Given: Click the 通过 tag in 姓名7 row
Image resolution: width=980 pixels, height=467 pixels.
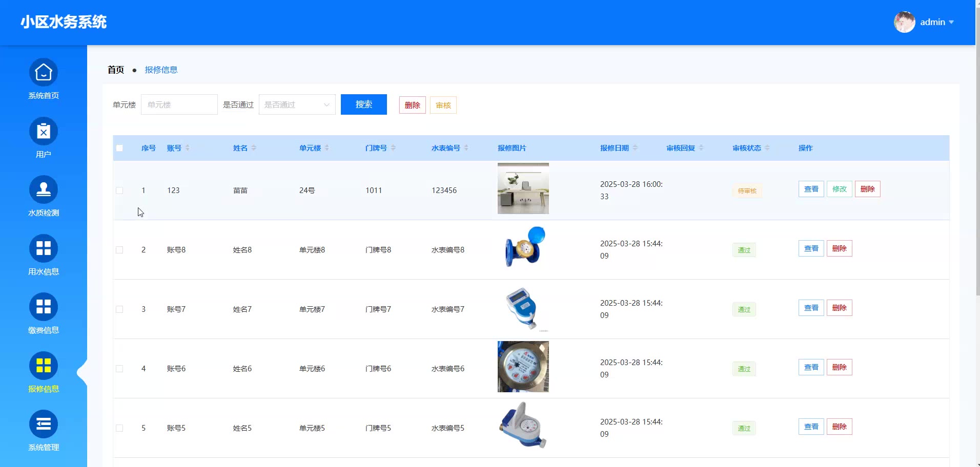Looking at the screenshot, I should pyautogui.click(x=744, y=310).
